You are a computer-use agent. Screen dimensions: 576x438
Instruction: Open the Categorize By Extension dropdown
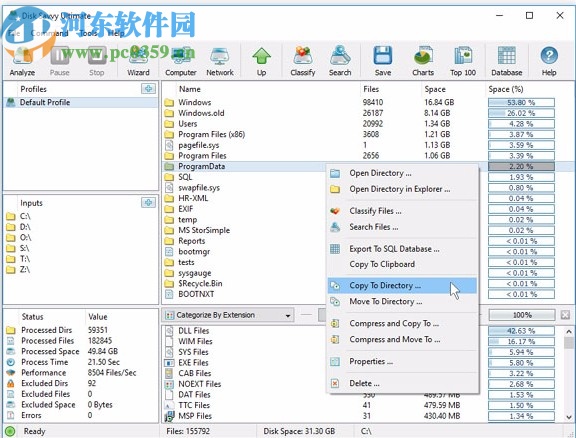click(228, 315)
